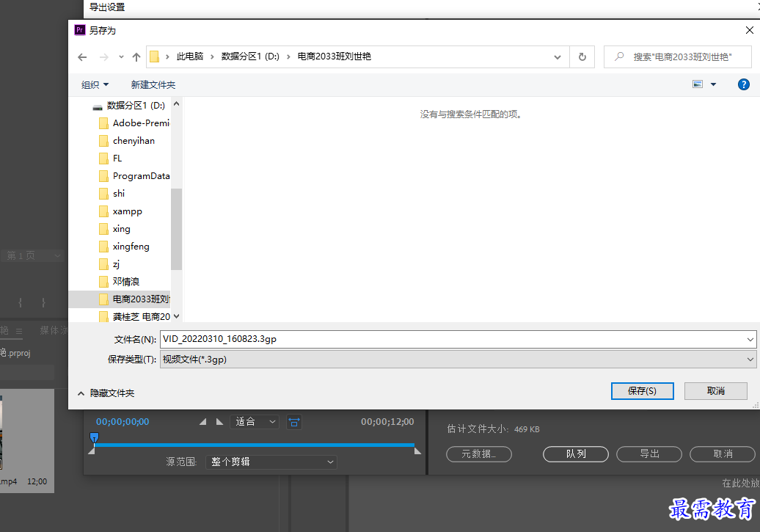Collapse folders with 隐藏文件夹
This screenshot has height=532, width=760.
coord(106,393)
